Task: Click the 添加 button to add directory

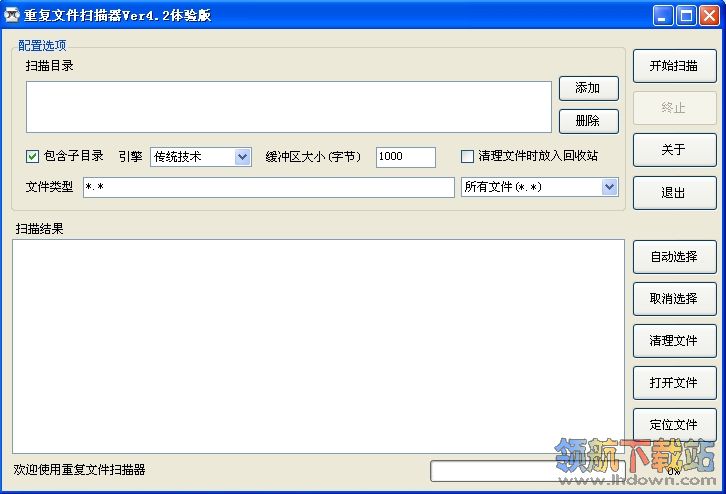Action: click(x=588, y=89)
